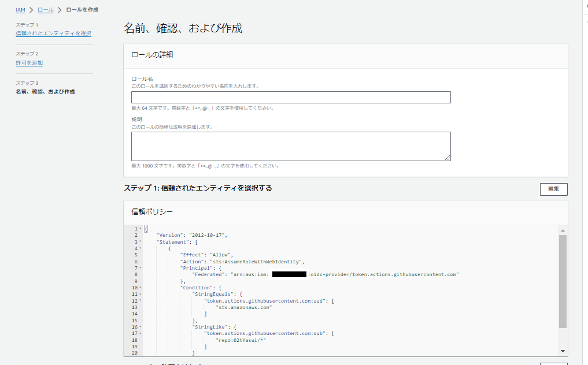
Task: Focus the ロール名 input field
Action: point(291,98)
